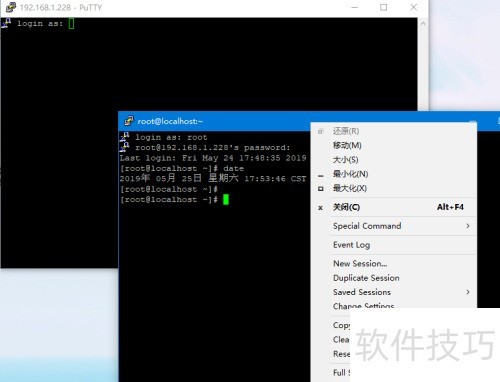500x382 pixels.
Task: Click the scroll-up arrow in back PuTTY window
Action: 423,24
